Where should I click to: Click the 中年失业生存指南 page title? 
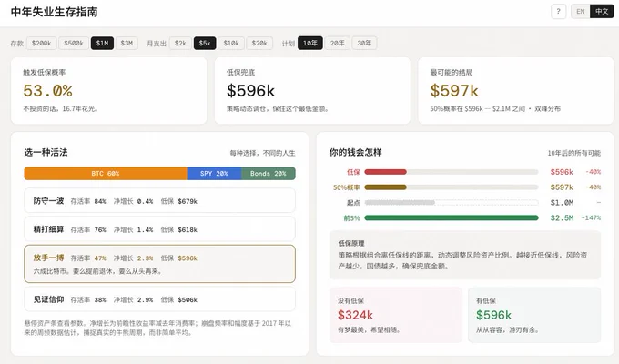pyautogui.click(x=54, y=12)
